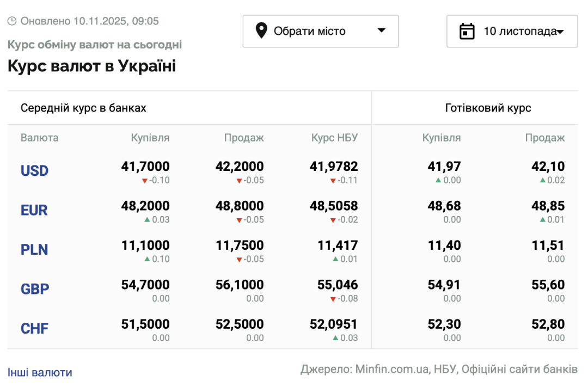Image resolution: width=588 pixels, height=387 pixels.
Task: Click the red down arrow under USD NBU rate
Action: 333,181
